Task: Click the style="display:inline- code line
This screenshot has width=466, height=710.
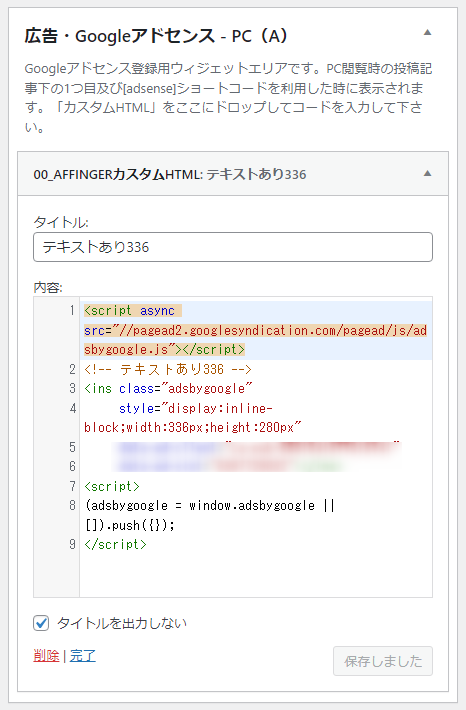Action: pos(196,408)
